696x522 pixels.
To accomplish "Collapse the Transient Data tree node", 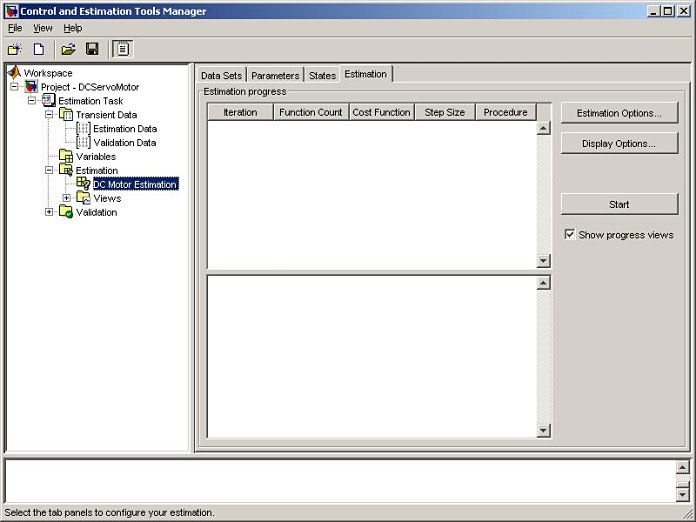I will (x=49, y=115).
